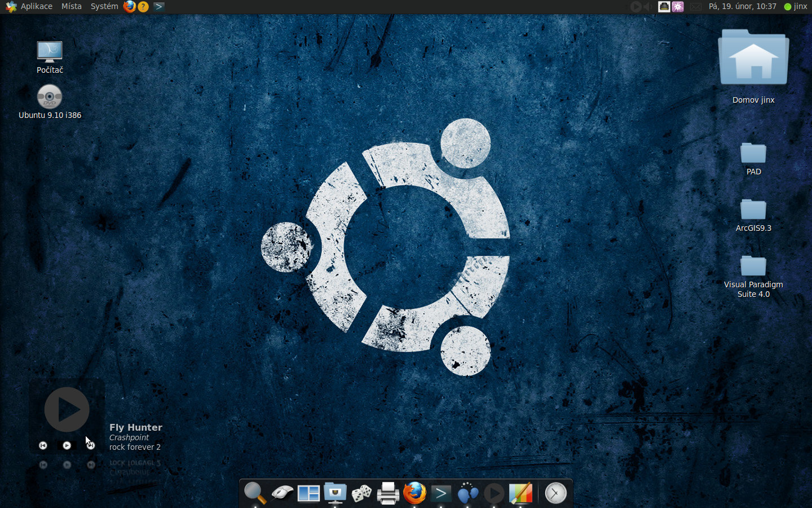Open the printer icon in dock
This screenshot has height=508, width=812.
click(388, 493)
